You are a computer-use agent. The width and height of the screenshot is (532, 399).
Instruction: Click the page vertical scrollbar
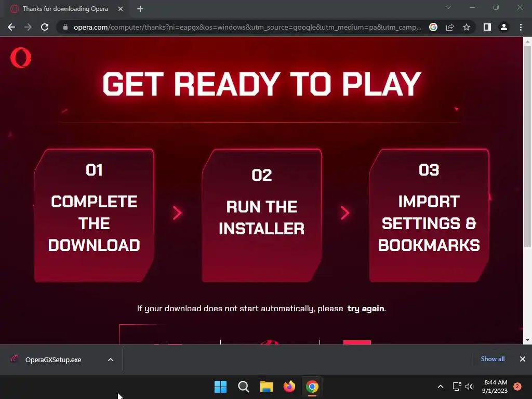[x=527, y=147]
